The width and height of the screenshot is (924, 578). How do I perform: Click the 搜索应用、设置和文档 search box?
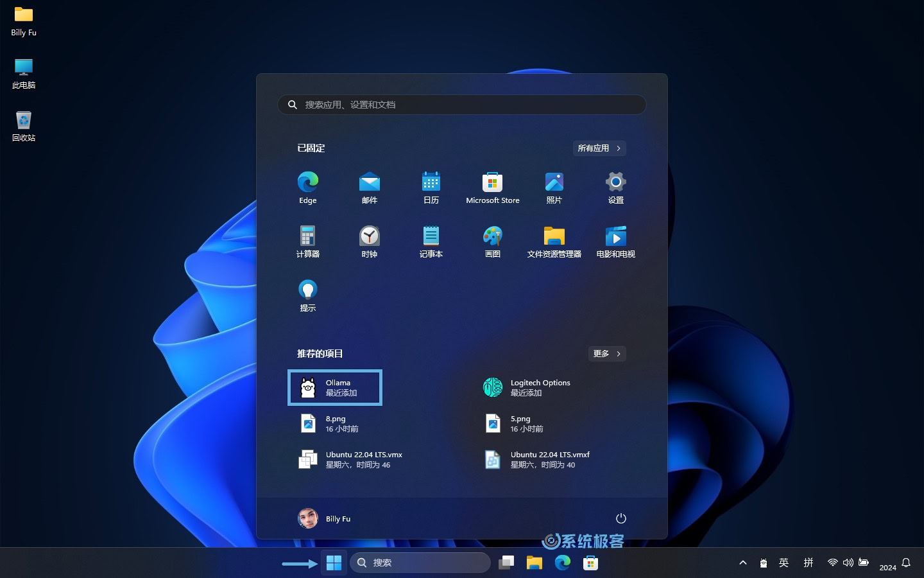pyautogui.click(x=462, y=105)
